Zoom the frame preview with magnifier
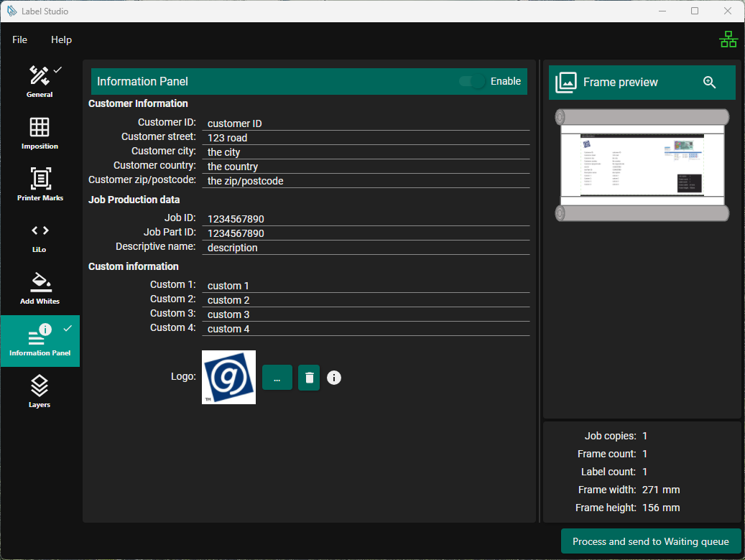The height and width of the screenshot is (560, 745). 709,83
